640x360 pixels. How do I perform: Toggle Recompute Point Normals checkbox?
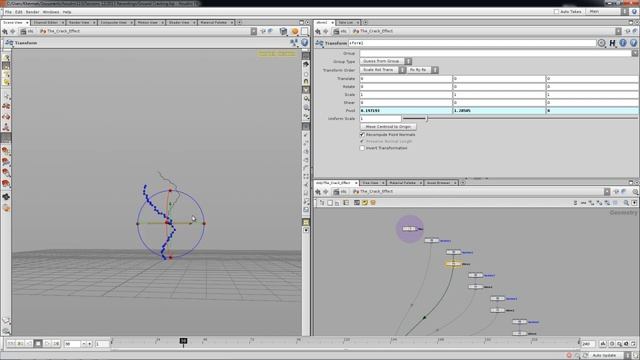click(x=362, y=134)
